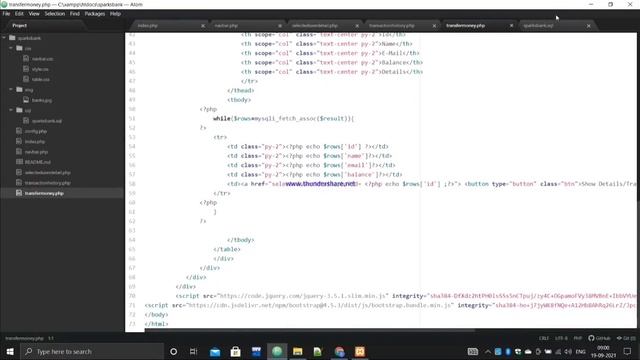Collapse the img folder arrow
Image resolution: width=640 pixels, height=360 pixels.
coord(11,89)
